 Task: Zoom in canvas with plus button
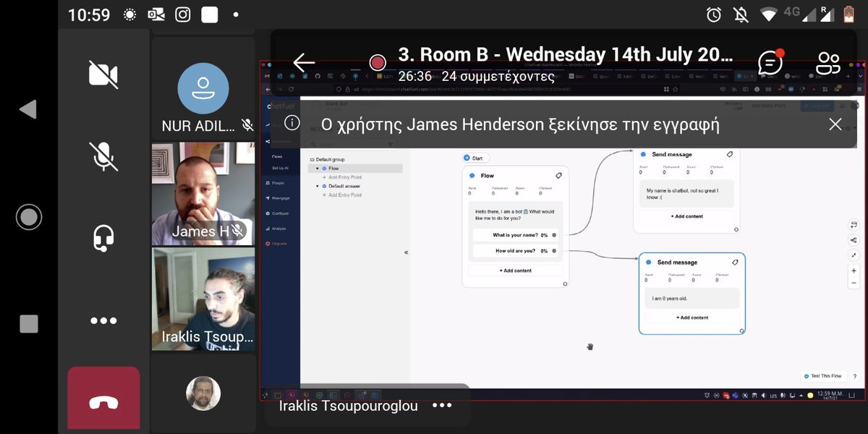click(x=854, y=271)
